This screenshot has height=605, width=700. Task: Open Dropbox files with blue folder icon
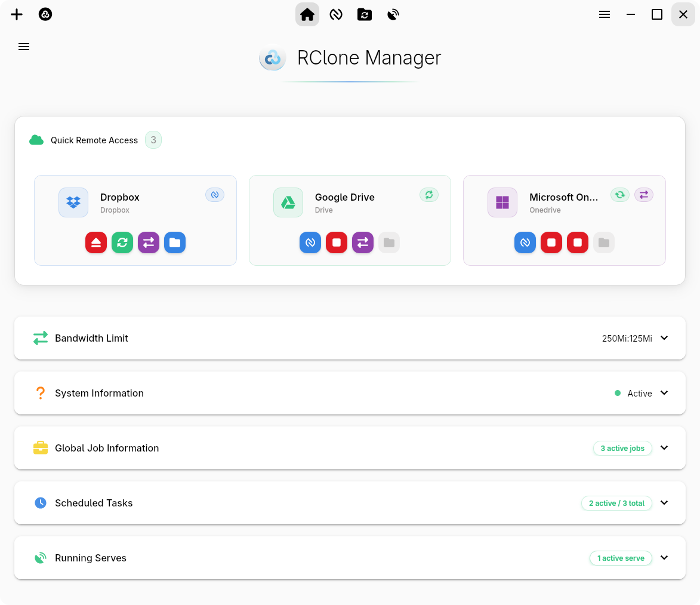(175, 242)
